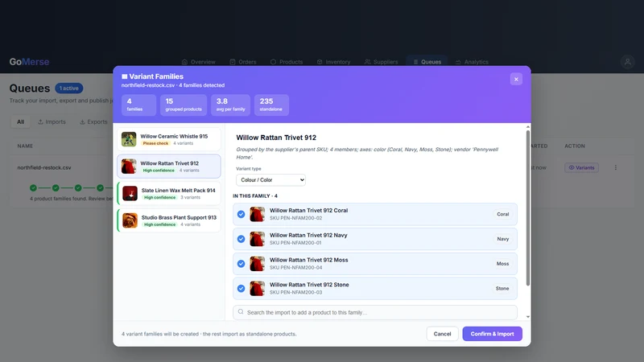Click the Willow Ceramic Whistle 915 thumbnail
The height and width of the screenshot is (362, 644).
tap(129, 139)
